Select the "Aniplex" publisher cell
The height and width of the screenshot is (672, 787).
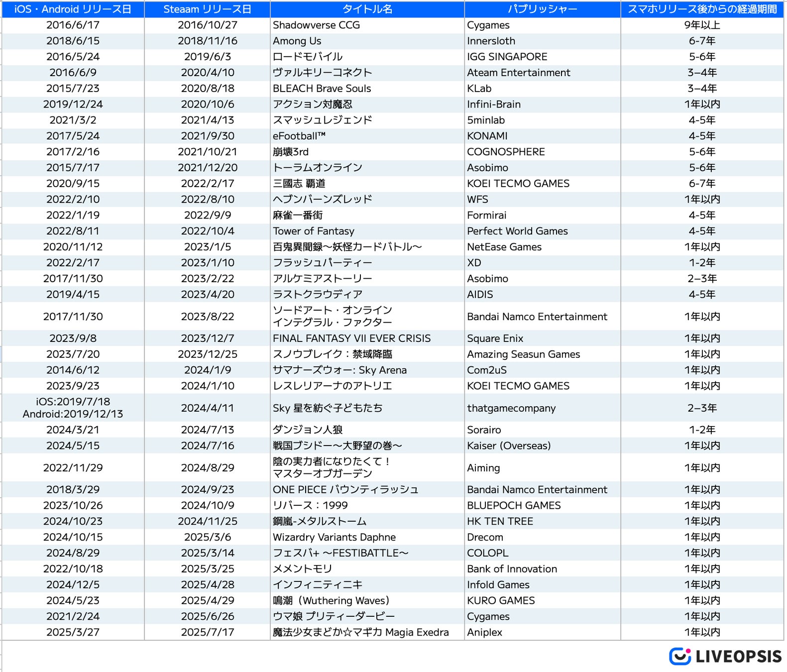(543, 633)
